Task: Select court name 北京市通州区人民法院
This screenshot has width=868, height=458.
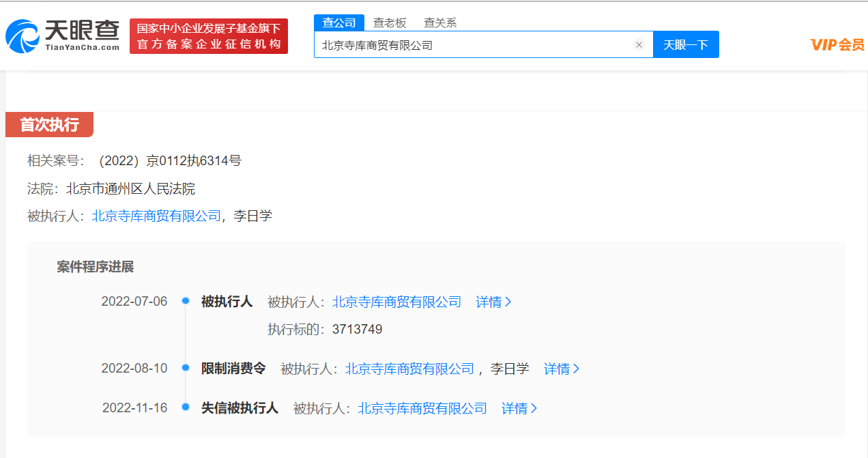Action: pos(130,189)
